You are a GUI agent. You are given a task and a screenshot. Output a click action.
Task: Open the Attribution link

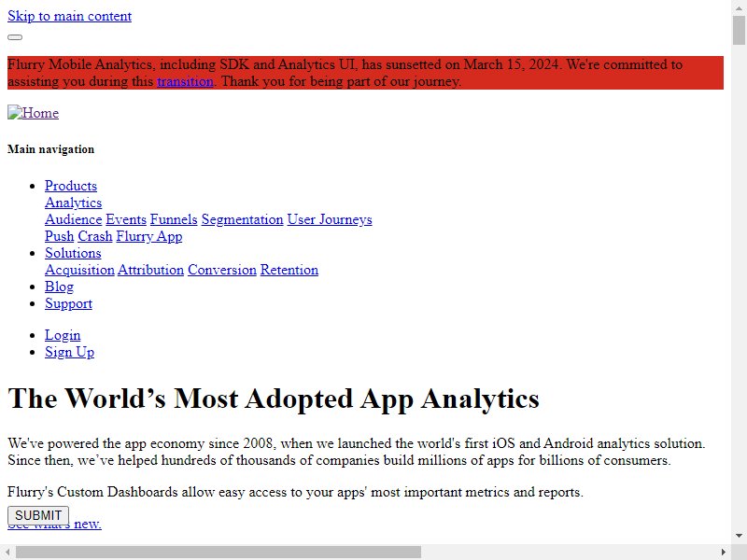point(150,270)
